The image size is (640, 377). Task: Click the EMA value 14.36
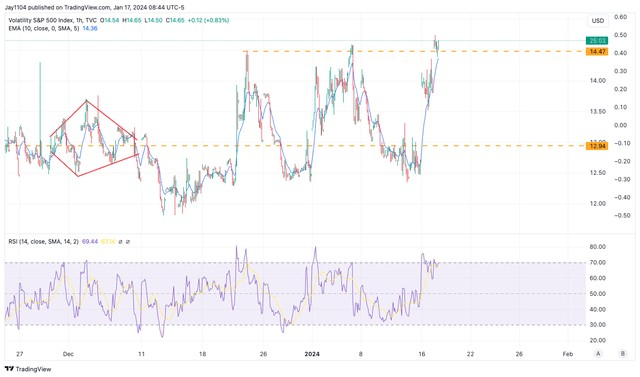pos(90,29)
